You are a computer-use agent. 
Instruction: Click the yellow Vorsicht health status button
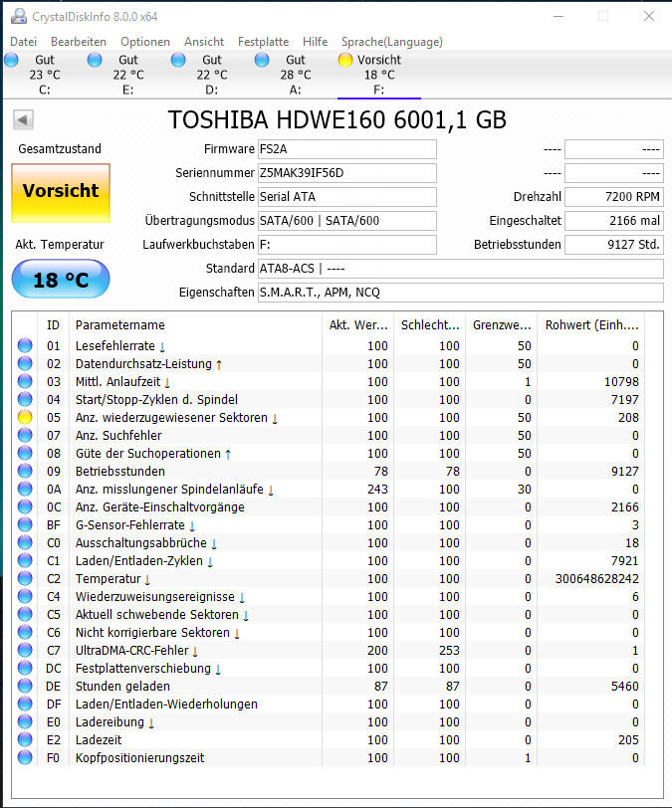[x=61, y=193]
